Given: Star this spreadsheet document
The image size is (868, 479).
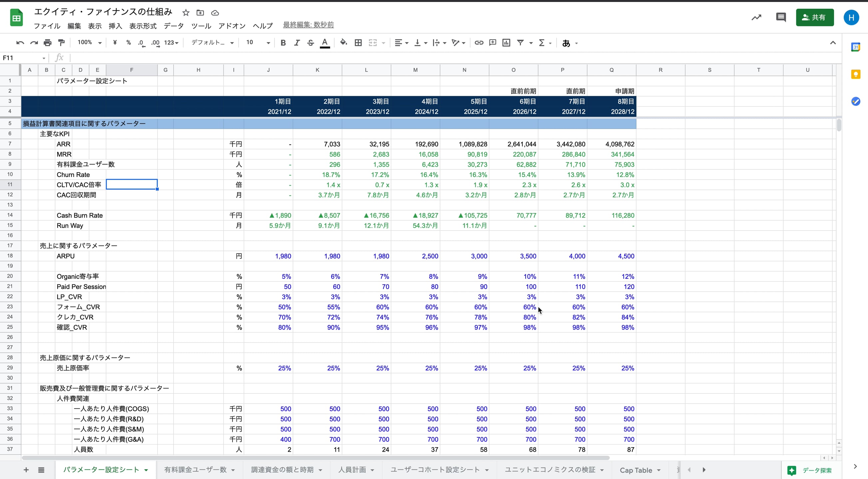Looking at the screenshot, I should point(186,13).
